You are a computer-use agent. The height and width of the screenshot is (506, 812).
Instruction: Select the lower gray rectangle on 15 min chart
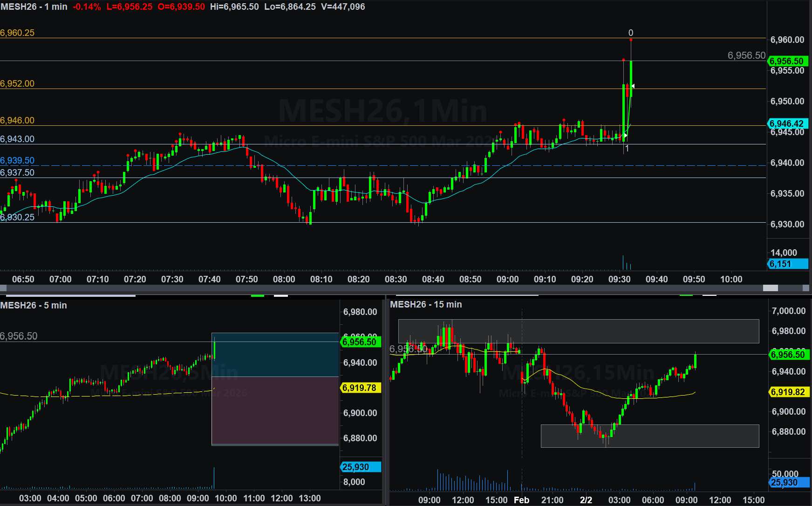pyautogui.click(x=649, y=436)
